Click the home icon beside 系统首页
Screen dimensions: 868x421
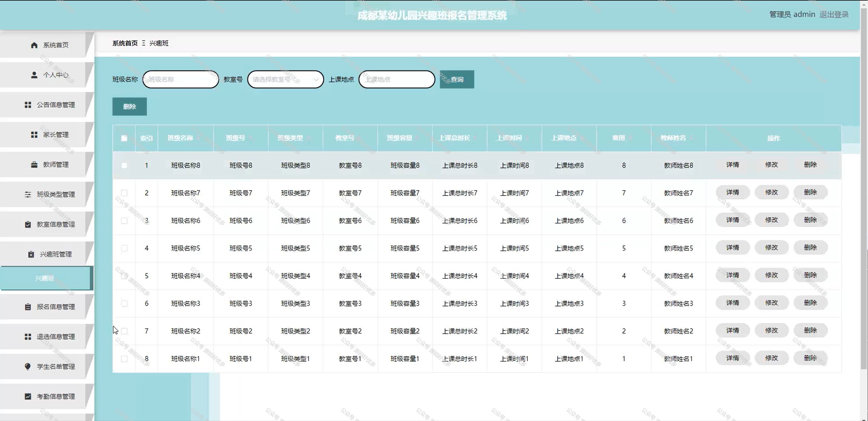(34, 45)
